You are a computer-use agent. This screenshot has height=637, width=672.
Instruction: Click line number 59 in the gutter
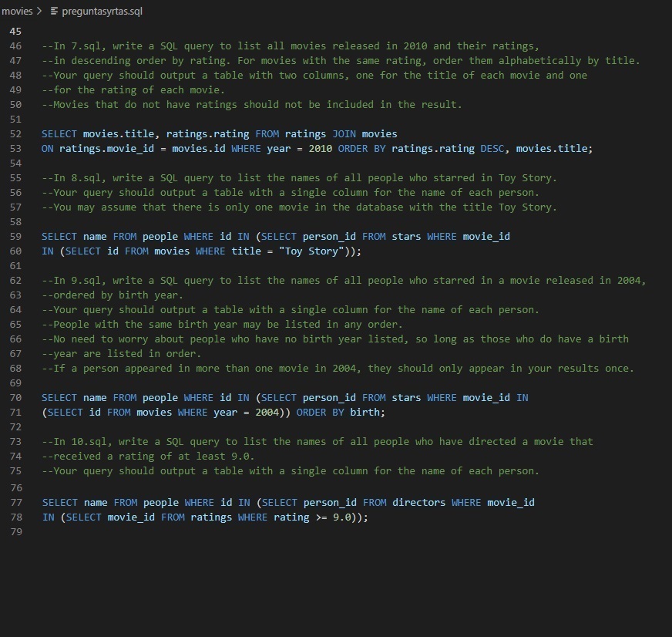coord(16,237)
